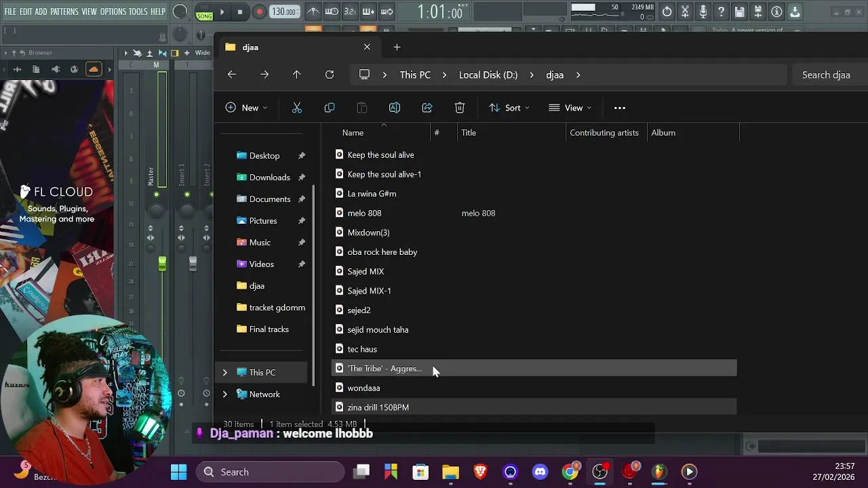Select the file 'zina drill 150BPM'
This screenshot has width=868, height=488.
pos(534,407)
